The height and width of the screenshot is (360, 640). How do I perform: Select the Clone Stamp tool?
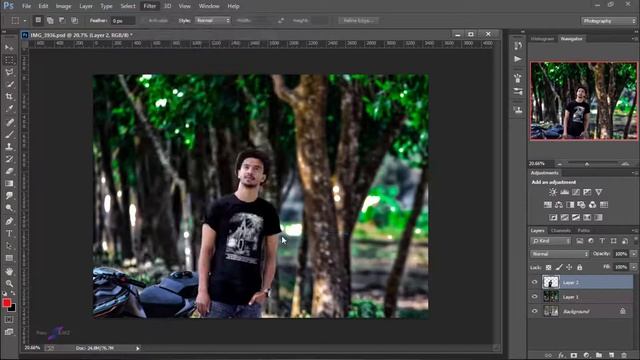click(x=9, y=147)
